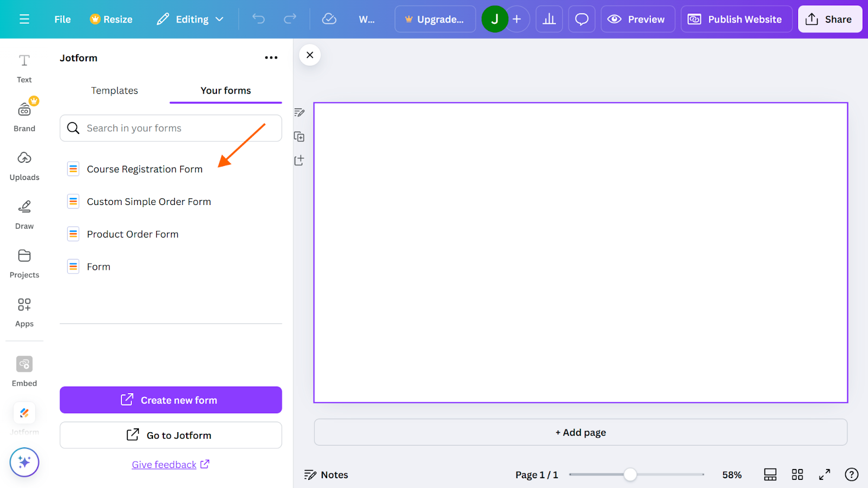Open page notes icon beside canvas
868x488 pixels.
coord(299,113)
